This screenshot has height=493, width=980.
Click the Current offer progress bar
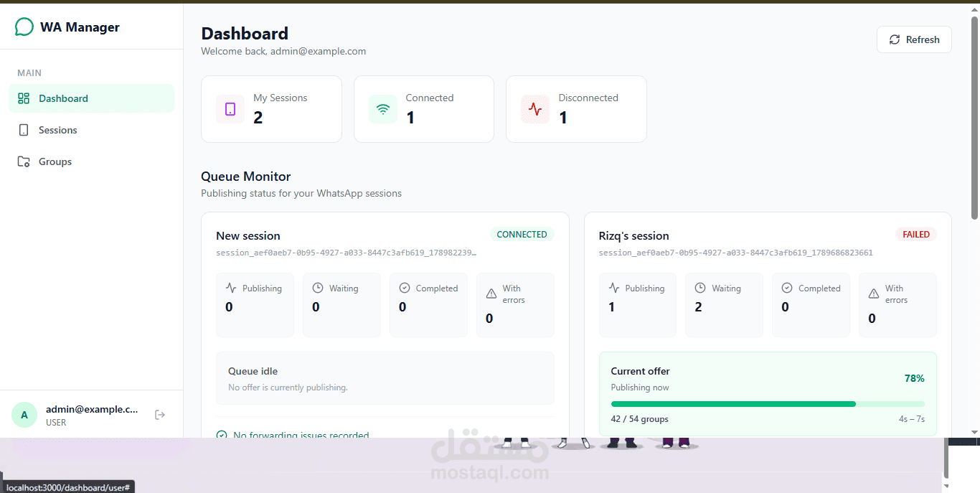(x=768, y=404)
